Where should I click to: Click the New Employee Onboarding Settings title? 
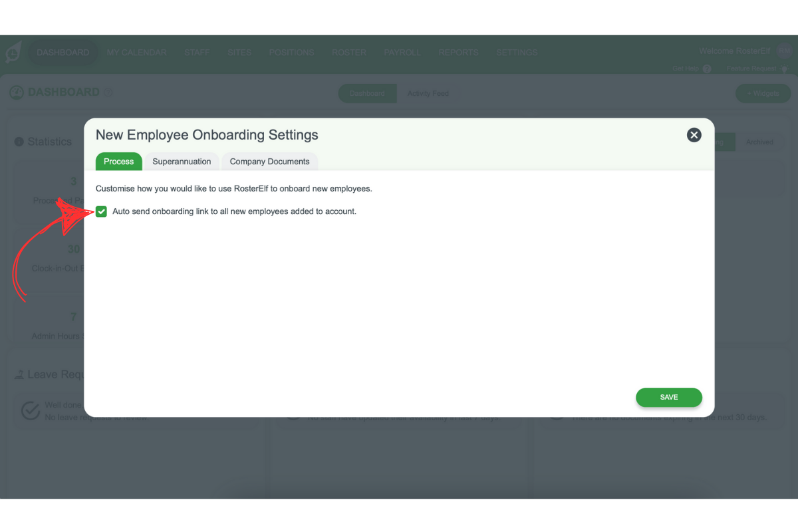pyautogui.click(x=207, y=135)
